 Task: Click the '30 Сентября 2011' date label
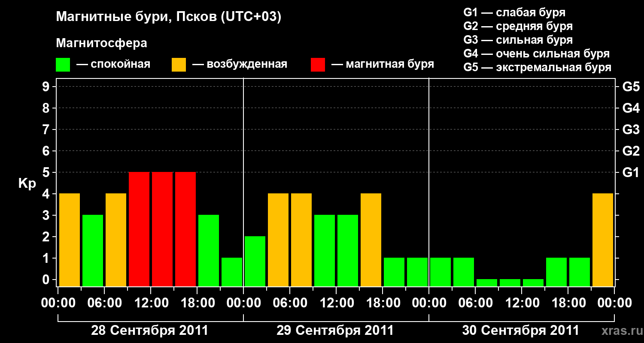click(521, 331)
